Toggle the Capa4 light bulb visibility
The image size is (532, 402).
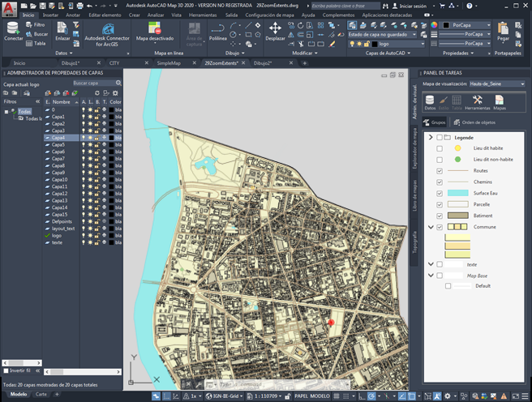coord(83,138)
